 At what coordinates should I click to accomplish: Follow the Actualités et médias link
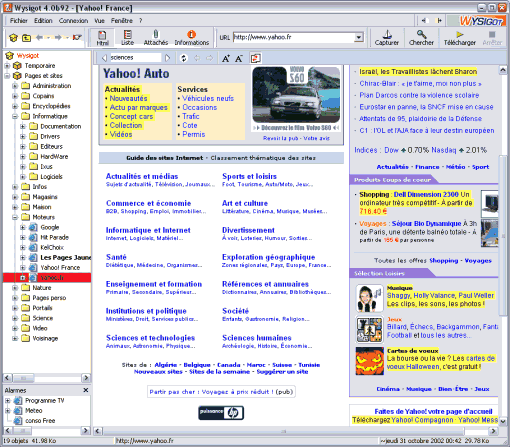tap(142, 176)
